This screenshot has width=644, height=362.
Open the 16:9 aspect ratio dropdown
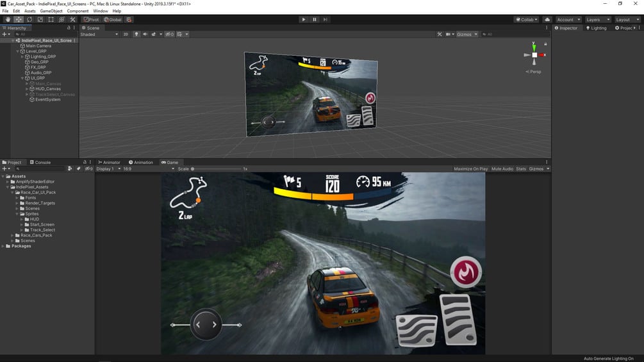(149, 169)
